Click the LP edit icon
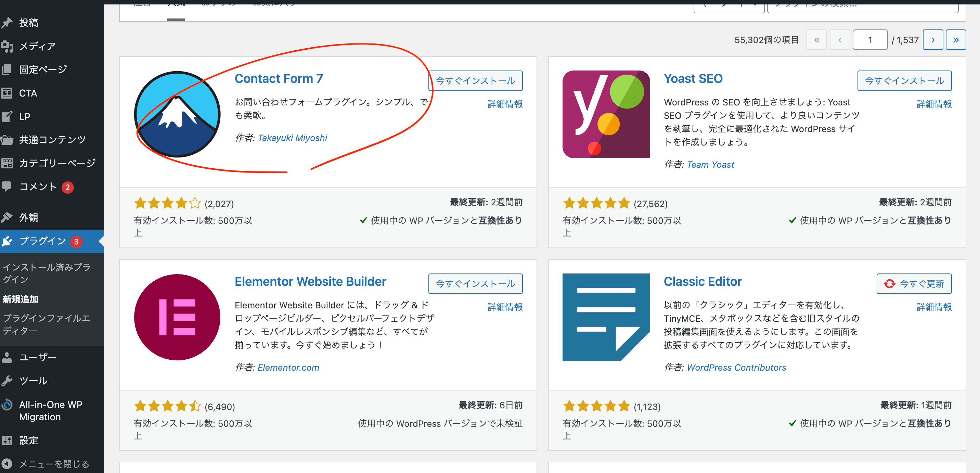 [7, 116]
